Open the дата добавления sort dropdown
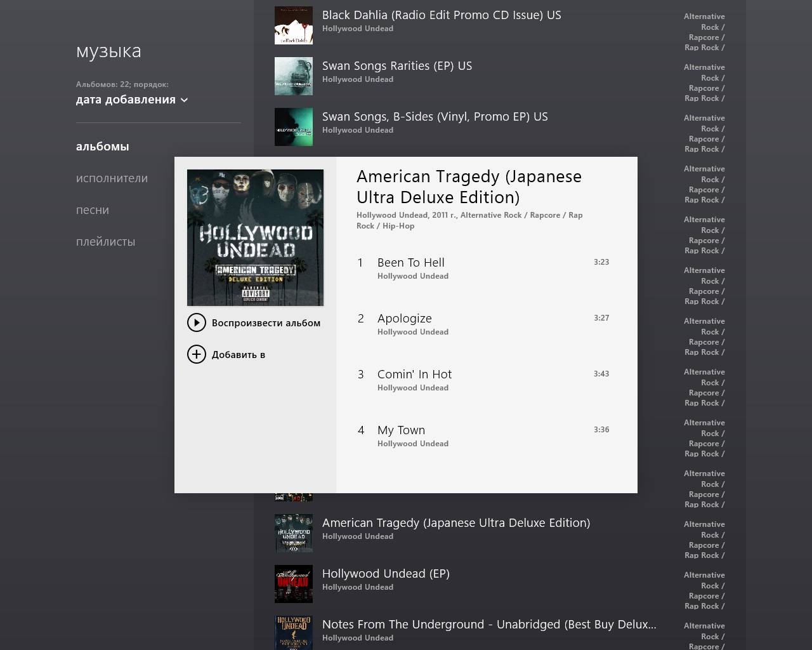812x650 pixels. [x=132, y=100]
